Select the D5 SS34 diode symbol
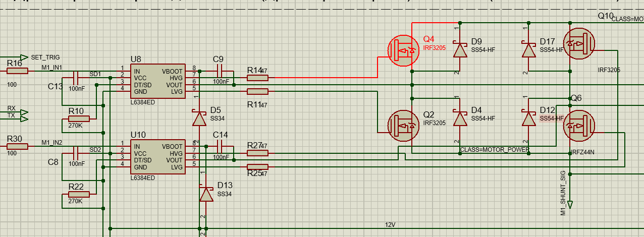Image resolution: width=644 pixels, height=237 pixels. pos(200,118)
